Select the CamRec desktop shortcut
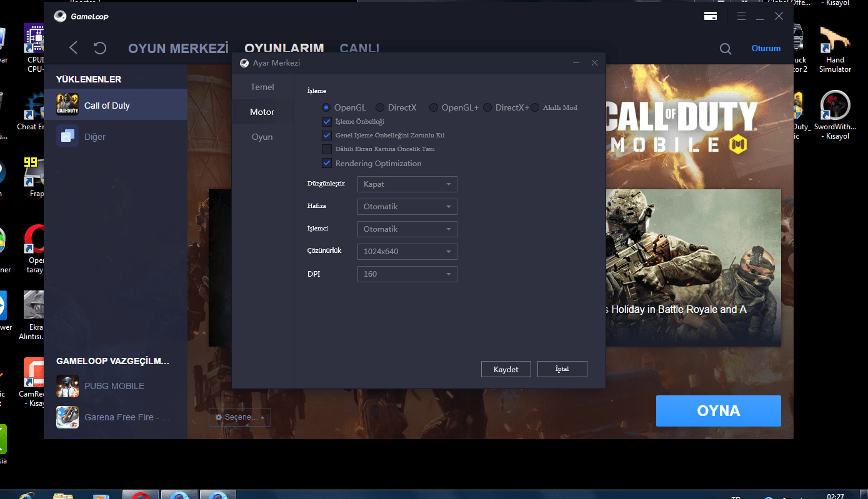This screenshot has height=499, width=868. (x=31, y=382)
